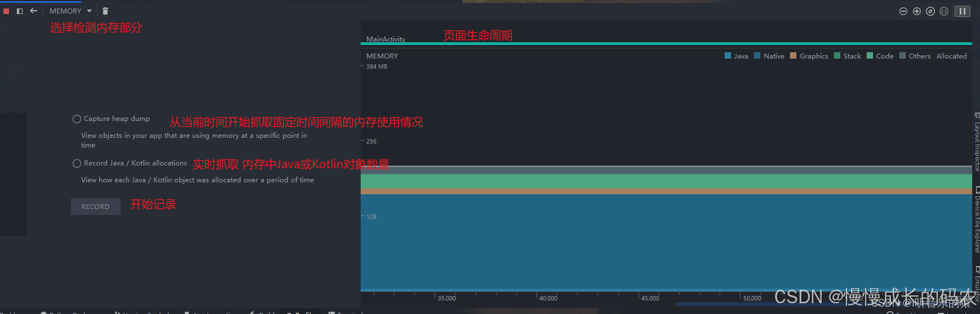Click the Others legend color swatch
The height and width of the screenshot is (314, 980).
[x=903, y=56]
